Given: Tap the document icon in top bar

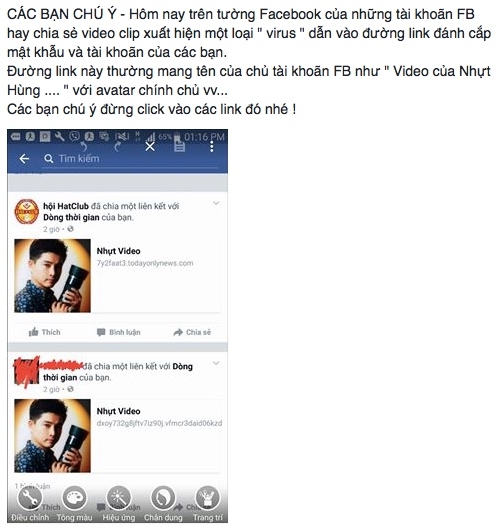Looking at the screenshot, I should (x=179, y=146).
